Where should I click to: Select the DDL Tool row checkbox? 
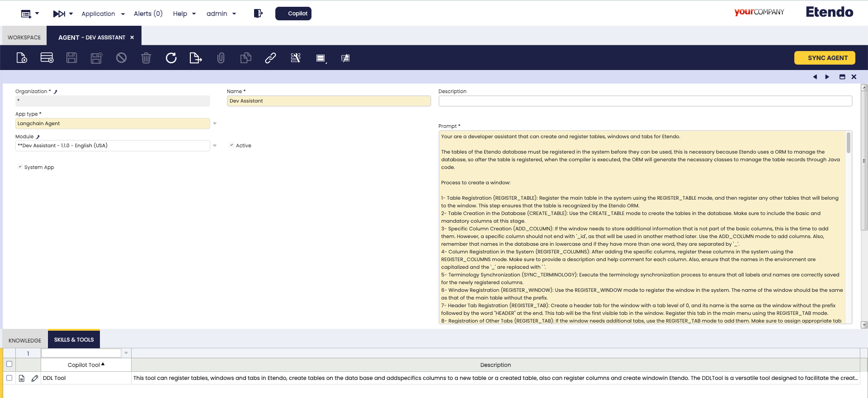(9, 378)
